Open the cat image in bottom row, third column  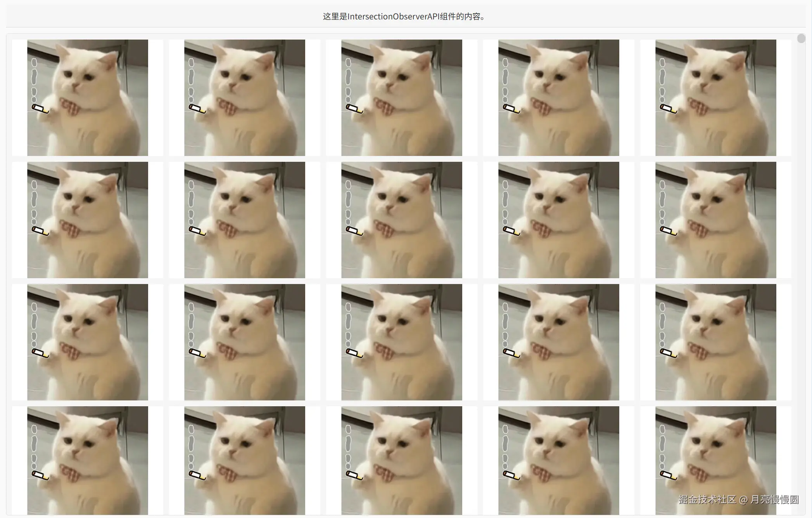[402, 460]
